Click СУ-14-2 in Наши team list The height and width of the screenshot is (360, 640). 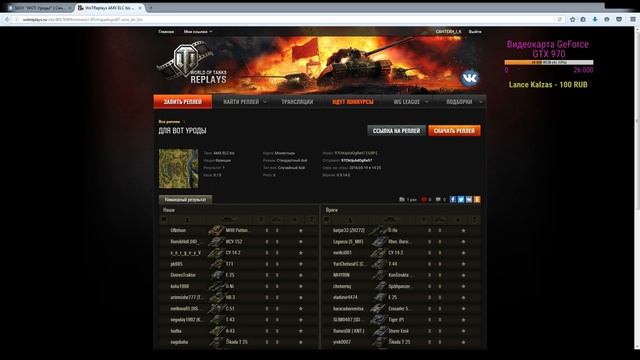[x=233, y=253]
